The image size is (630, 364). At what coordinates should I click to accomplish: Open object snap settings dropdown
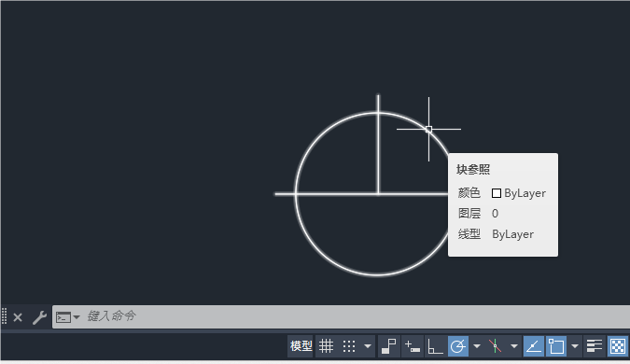click(x=575, y=346)
